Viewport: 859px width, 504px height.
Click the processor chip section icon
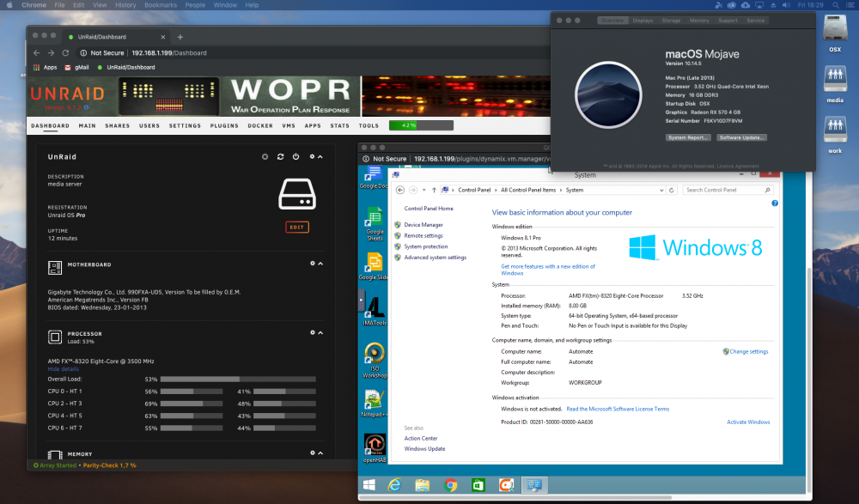55,337
